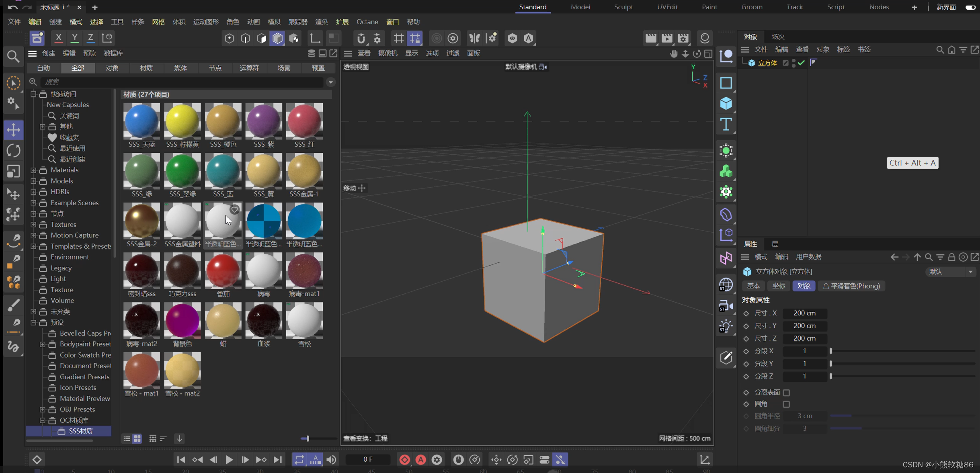Switch to the Sculpt layout tab
Viewport: 980px width, 473px height.
click(x=623, y=7)
